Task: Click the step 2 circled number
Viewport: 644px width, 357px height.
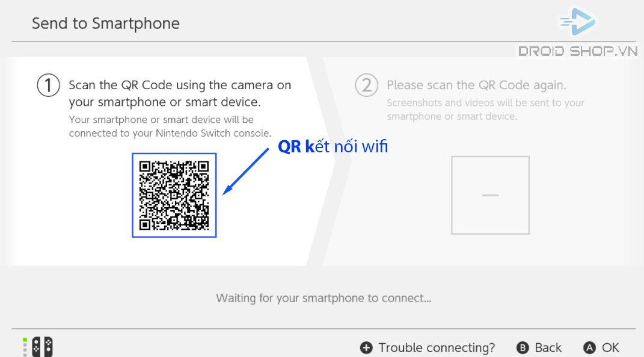Action: point(366,85)
